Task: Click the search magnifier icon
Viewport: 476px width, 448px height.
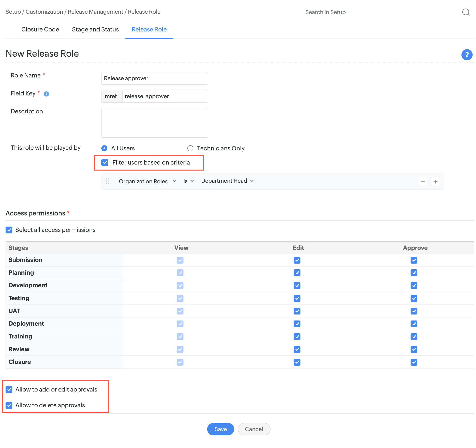Action: click(466, 12)
